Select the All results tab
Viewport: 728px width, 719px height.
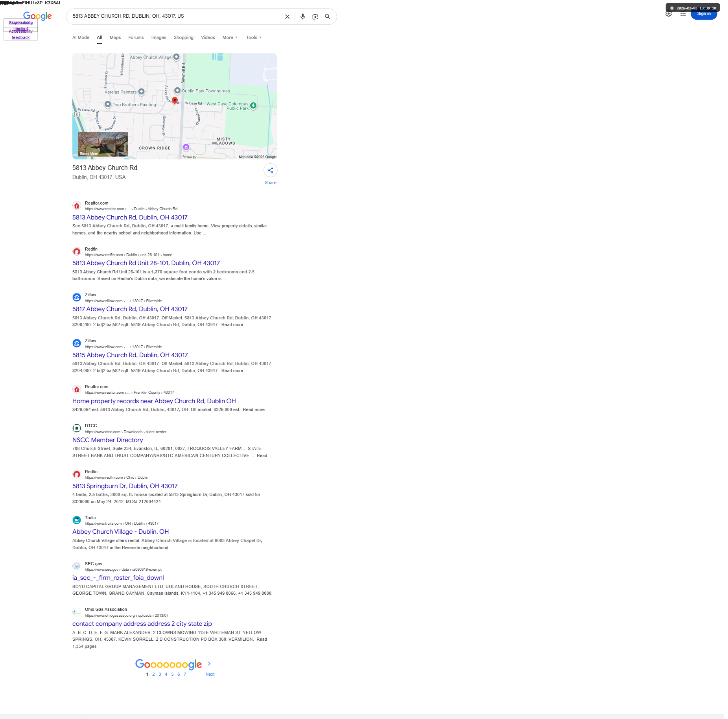100,37
